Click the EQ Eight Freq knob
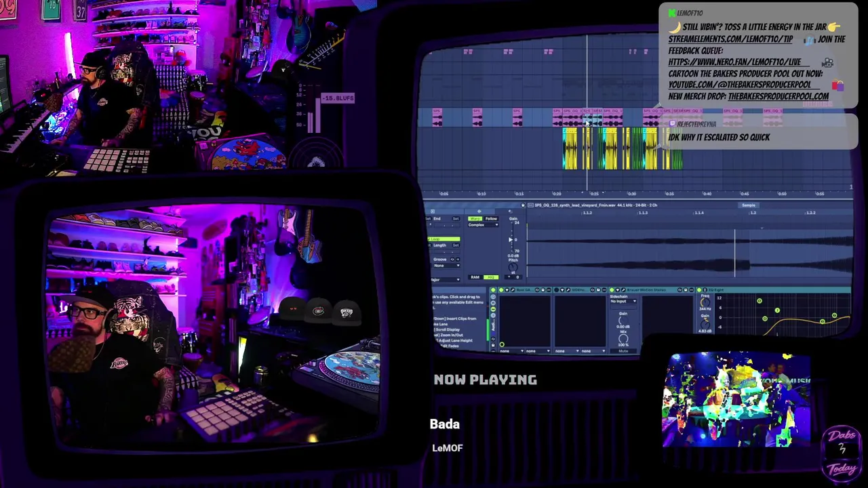 [705, 302]
